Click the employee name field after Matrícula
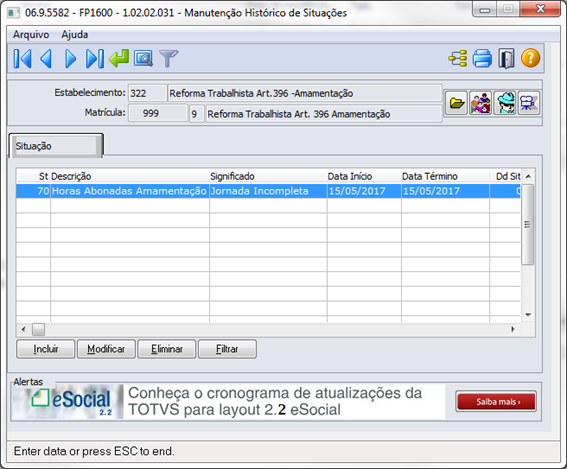567x469 pixels. [x=324, y=114]
